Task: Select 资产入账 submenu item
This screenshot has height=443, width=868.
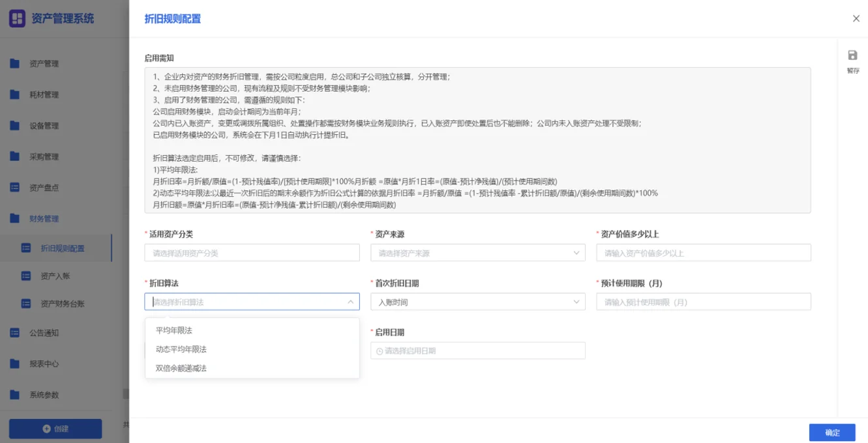Action: (x=56, y=276)
